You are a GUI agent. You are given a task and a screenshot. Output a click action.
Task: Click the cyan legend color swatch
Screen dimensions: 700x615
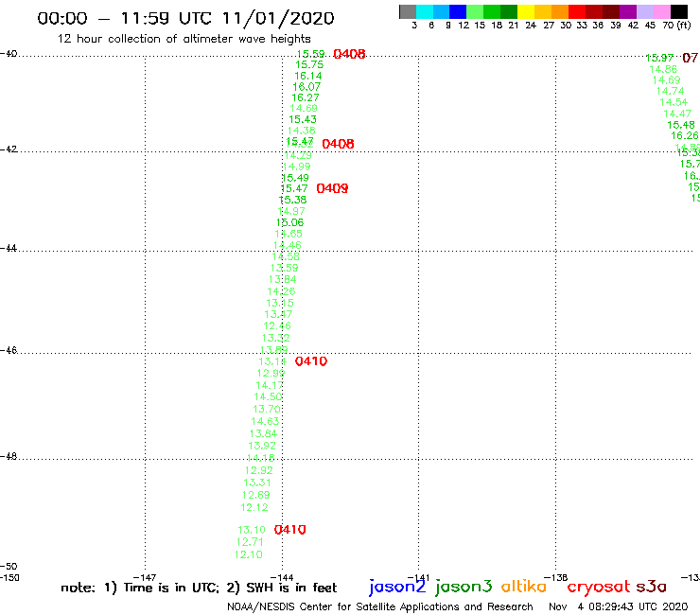(425, 11)
